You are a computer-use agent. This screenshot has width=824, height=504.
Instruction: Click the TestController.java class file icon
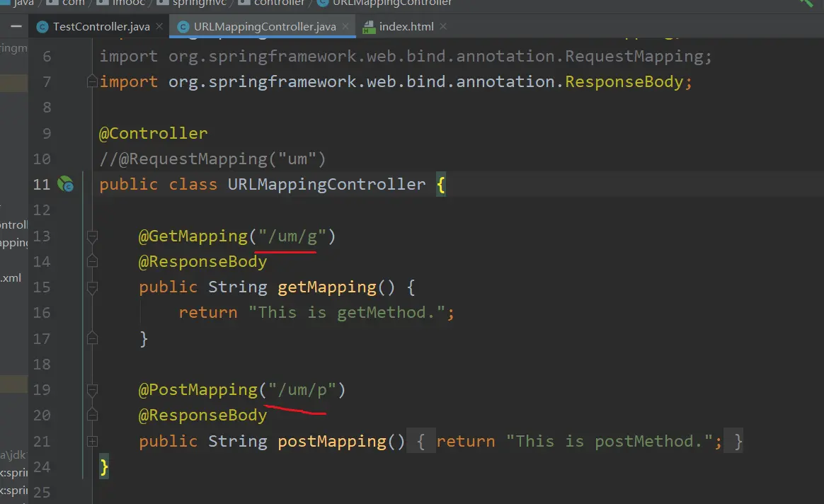coord(42,27)
